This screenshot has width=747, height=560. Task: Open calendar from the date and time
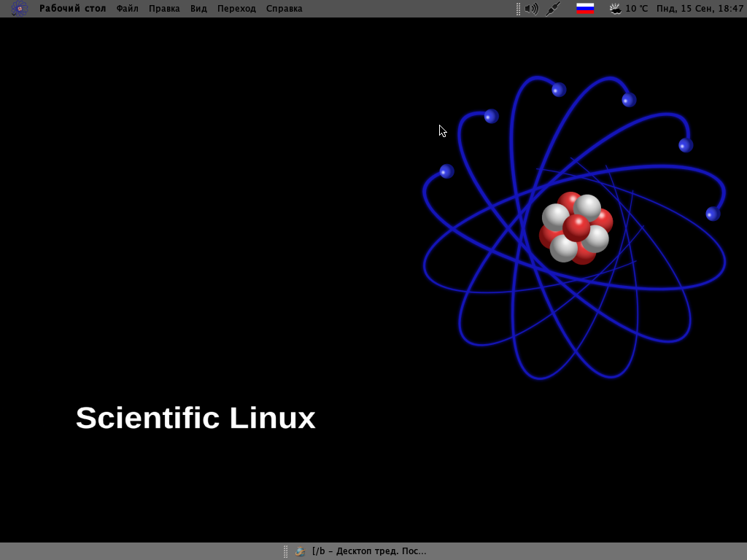pyautogui.click(x=700, y=9)
